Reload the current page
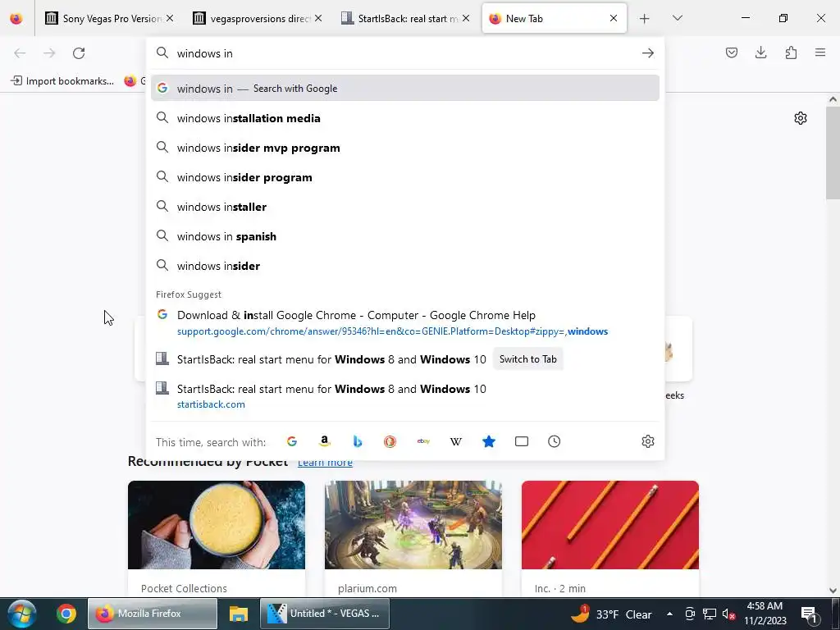Image resolution: width=840 pixels, height=630 pixels. tap(79, 53)
